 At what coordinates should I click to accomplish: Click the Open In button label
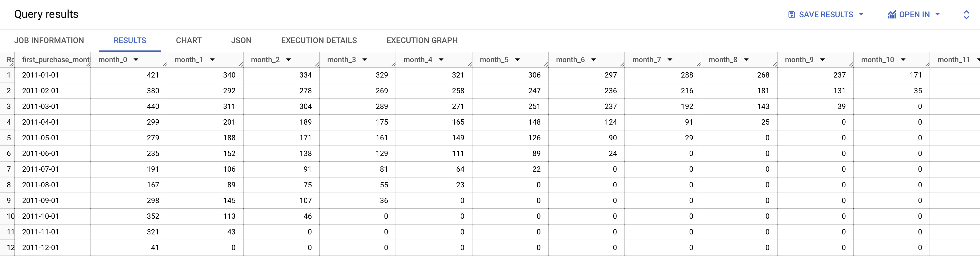tap(914, 14)
